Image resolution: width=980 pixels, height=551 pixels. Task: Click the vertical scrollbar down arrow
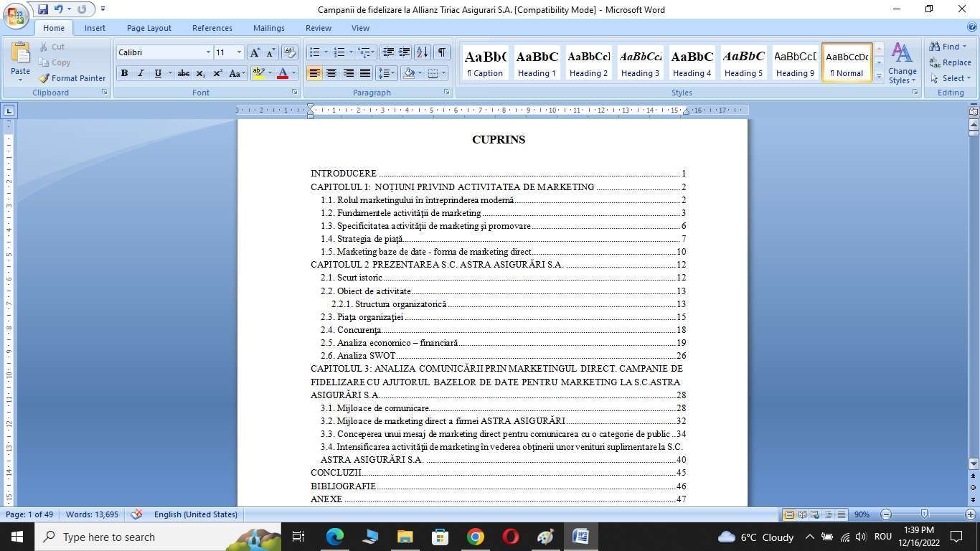click(974, 463)
